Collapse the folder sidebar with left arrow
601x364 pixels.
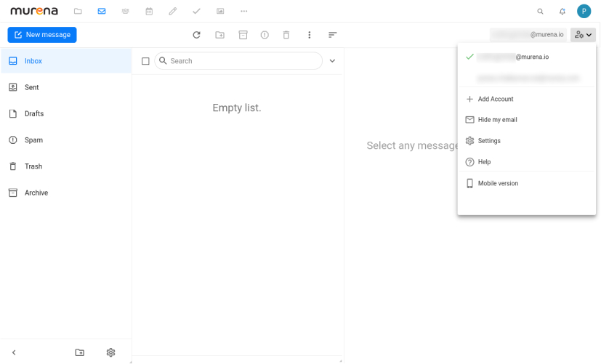14,352
